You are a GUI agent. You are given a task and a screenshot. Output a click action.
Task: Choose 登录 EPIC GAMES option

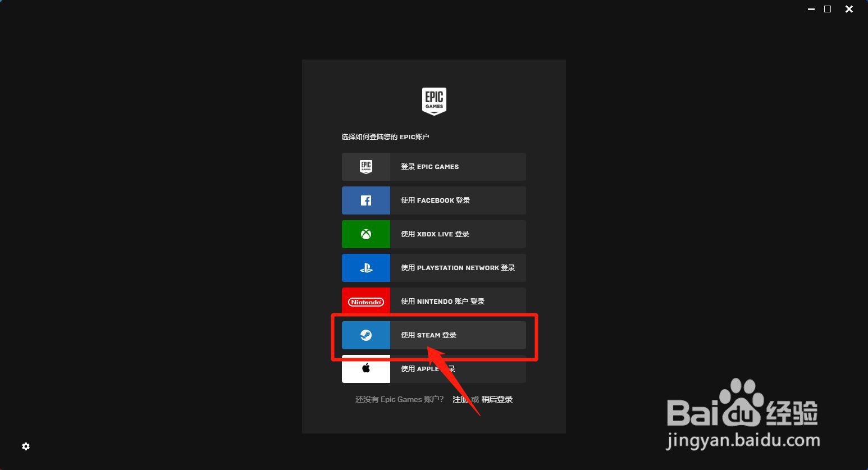click(434, 167)
